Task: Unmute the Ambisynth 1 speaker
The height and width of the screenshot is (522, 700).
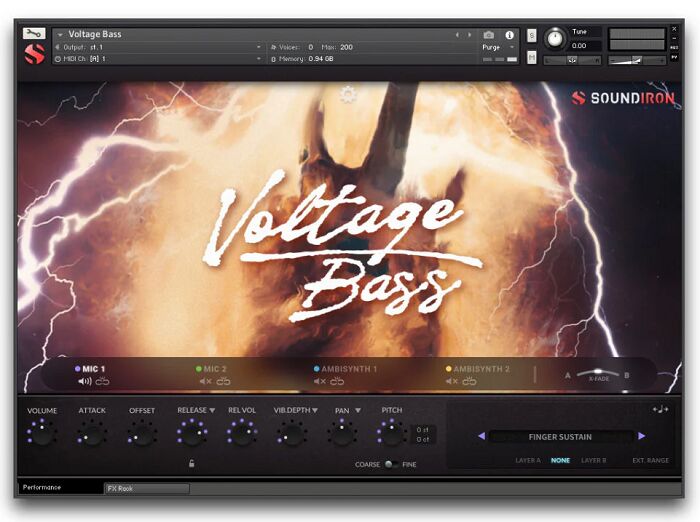Action: point(320,381)
